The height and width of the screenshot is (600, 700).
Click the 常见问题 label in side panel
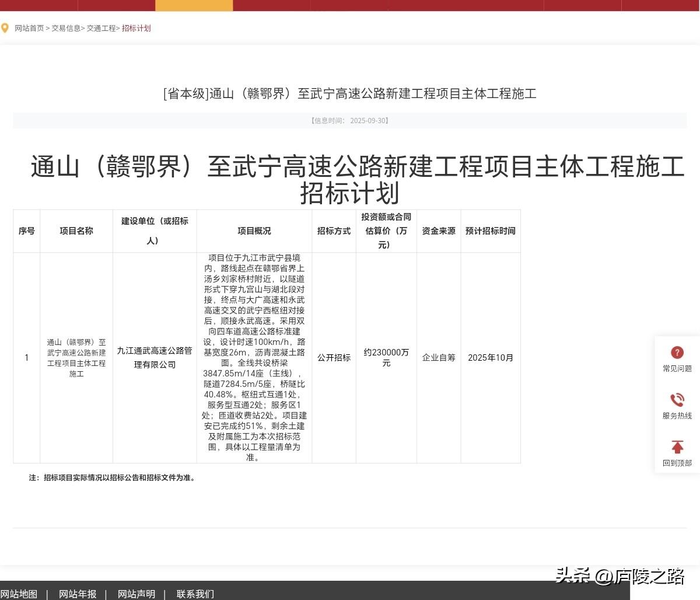677,369
